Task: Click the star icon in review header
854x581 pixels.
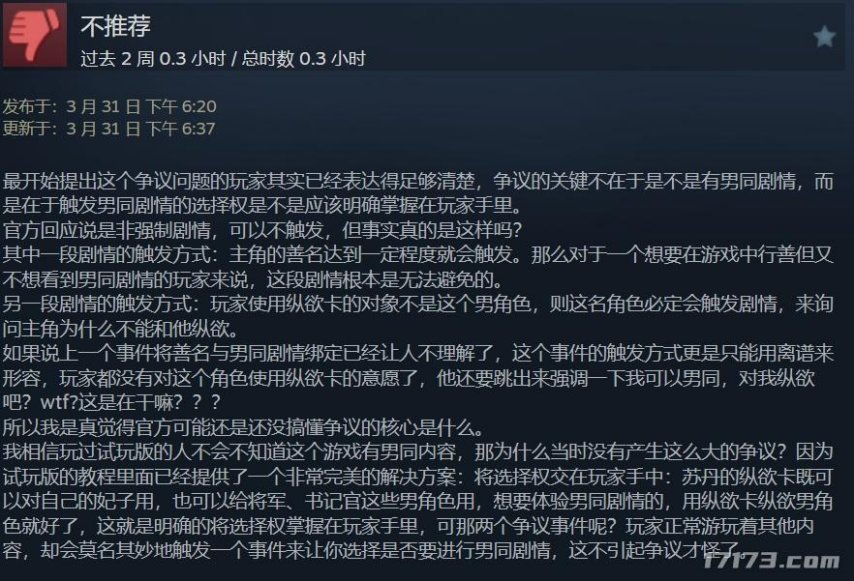Action: (x=824, y=36)
